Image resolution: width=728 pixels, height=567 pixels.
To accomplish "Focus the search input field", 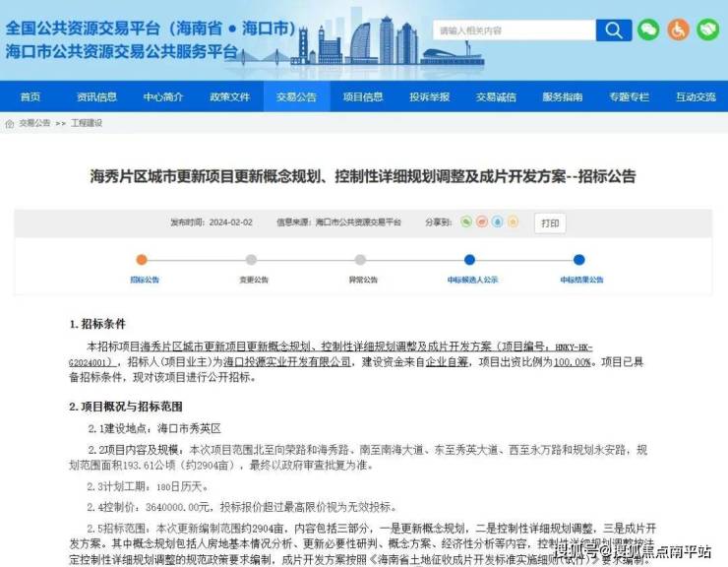I will (512, 31).
